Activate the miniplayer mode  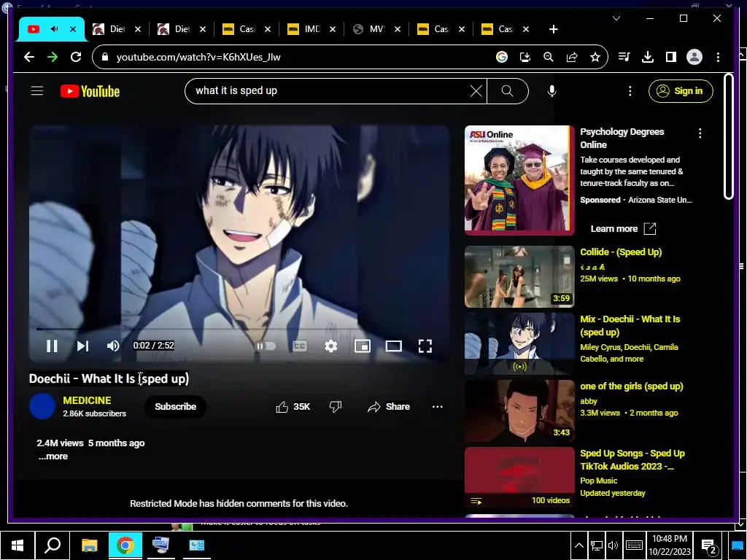[363, 346]
